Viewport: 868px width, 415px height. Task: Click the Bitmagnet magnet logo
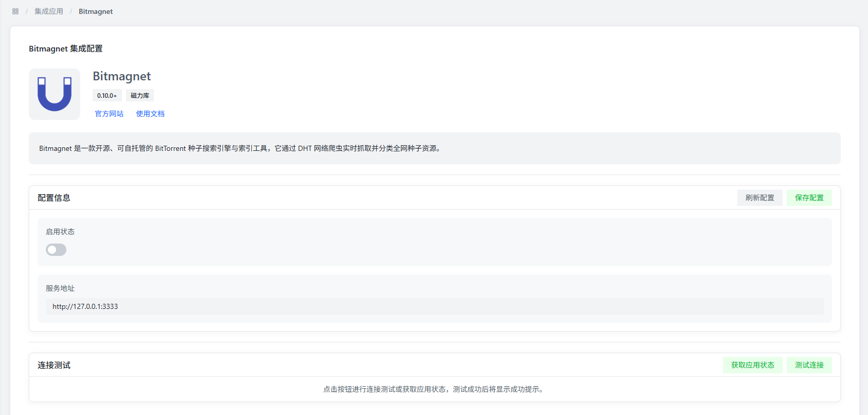click(55, 94)
